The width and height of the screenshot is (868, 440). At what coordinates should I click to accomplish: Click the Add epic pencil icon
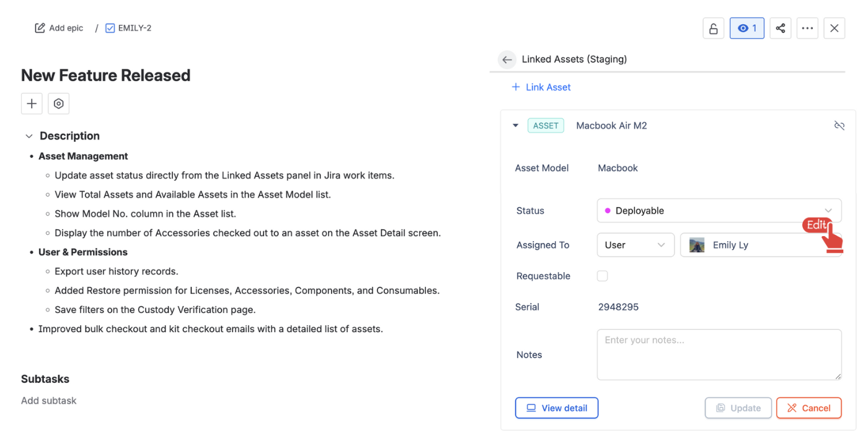(x=40, y=28)
